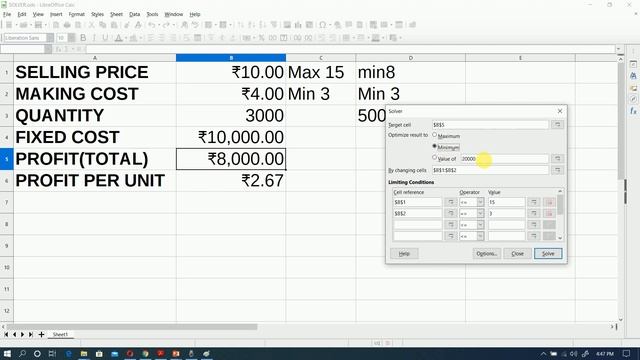Click the spreadsheet horizontal scrollbar
Screen dimensions: 640x360
(x=133, y=327)
